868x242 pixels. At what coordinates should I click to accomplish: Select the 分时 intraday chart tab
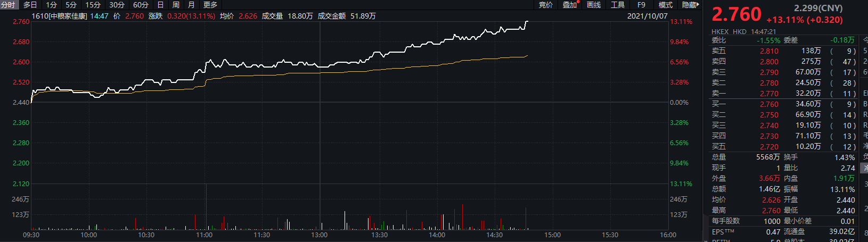[x=8, y=5]
